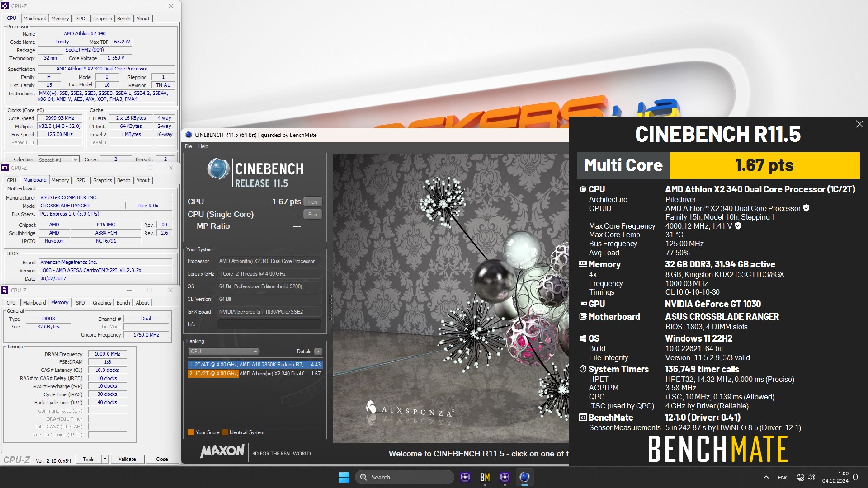868x488 pixels.
Task: Switch to CPU tab in middle CPU-Z window
Action: [x=12, y=180]
